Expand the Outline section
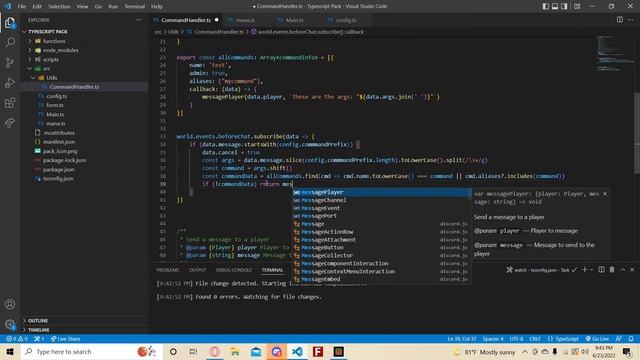Screen dimensions: 640x360 (84, 320)
